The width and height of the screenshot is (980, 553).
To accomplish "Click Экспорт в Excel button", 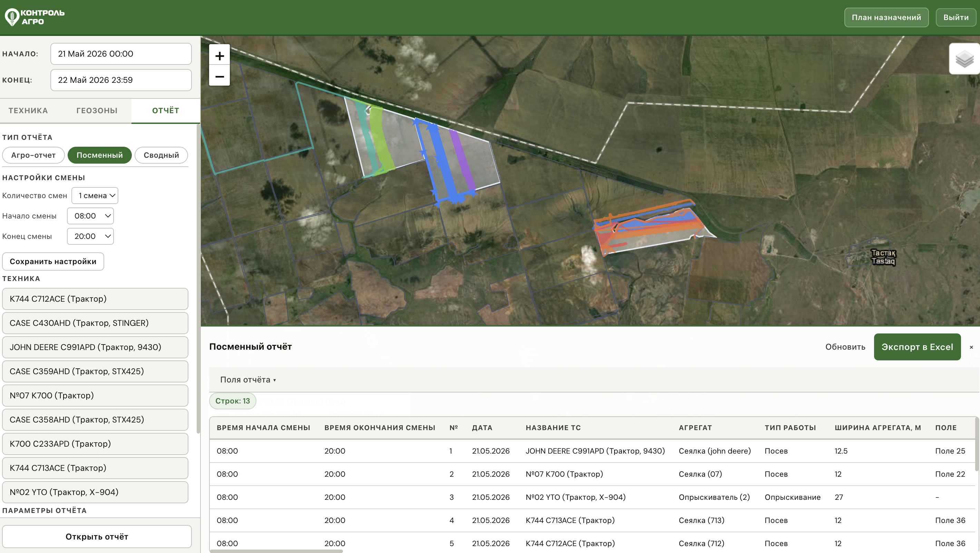I will point(917,347).
